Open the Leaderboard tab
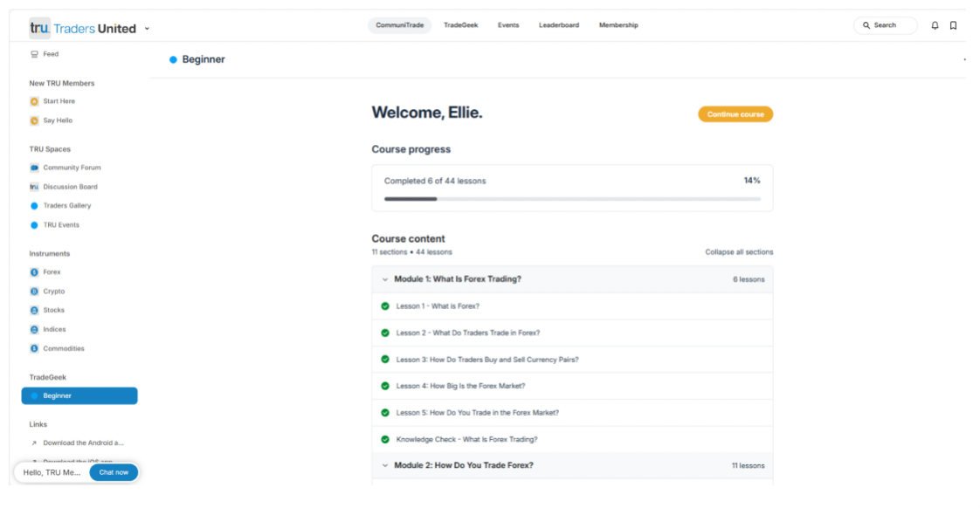The width and height of the screenshot is (980, 508). [x=558, y=25]
